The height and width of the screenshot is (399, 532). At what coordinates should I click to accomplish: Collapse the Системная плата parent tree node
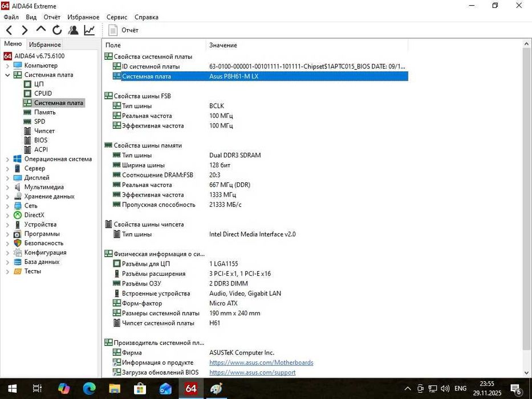point(7,75)
